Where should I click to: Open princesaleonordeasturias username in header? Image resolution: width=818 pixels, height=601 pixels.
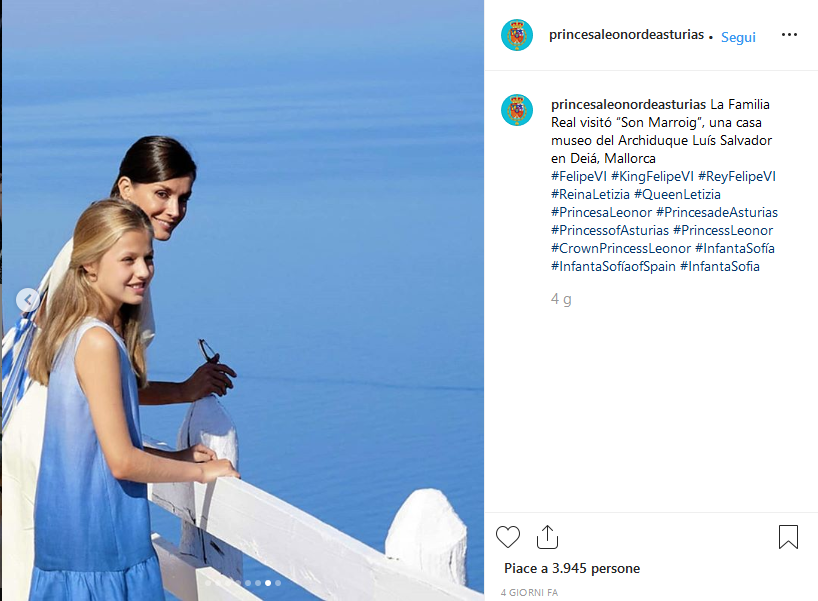click(x=627, y=34)
